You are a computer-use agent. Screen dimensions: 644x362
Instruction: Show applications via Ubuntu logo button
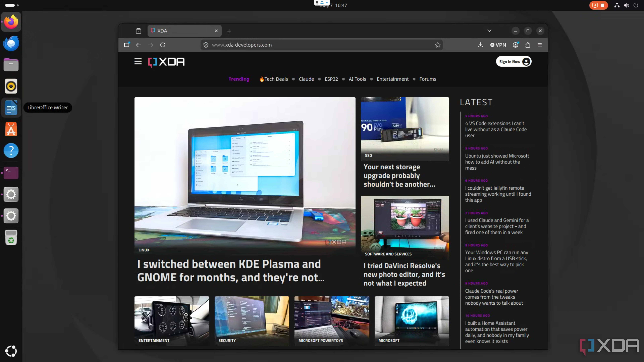[x=11, y=351]
